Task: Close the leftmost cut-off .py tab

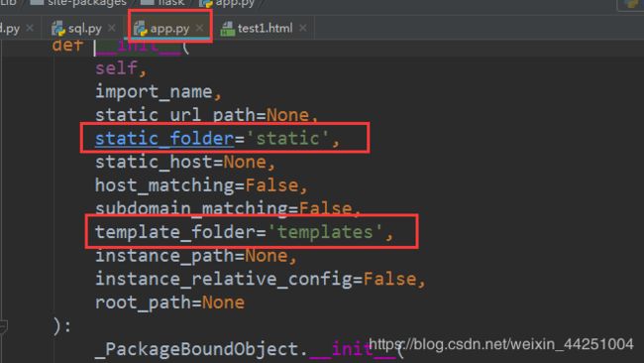Action: pyautogui.click(x=30, y=28)
